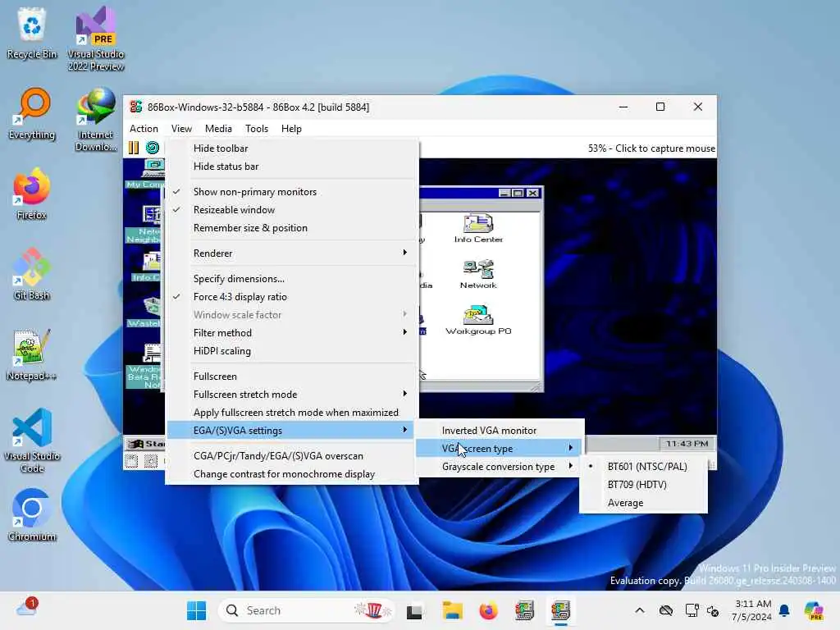Choose Hide status bar menu entry
Viewport: 840px width, 630px height.
click(x=292, y=167)
